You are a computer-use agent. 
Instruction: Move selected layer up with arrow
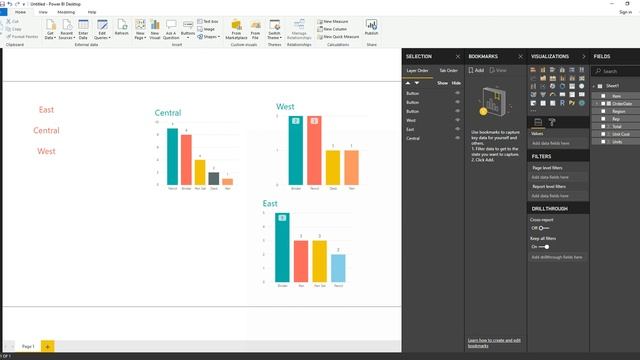pos(407,83)
